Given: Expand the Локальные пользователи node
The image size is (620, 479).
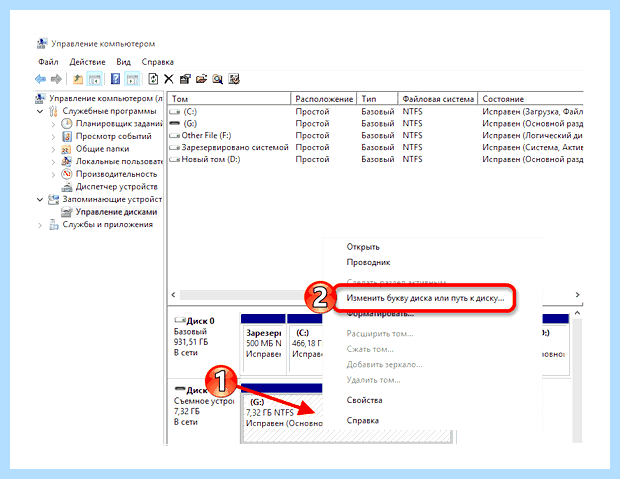Looking at the screenshot, I should coord(53,162).
